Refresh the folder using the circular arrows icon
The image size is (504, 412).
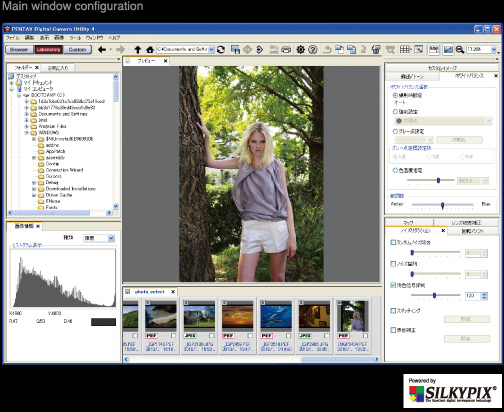(221, 50)
